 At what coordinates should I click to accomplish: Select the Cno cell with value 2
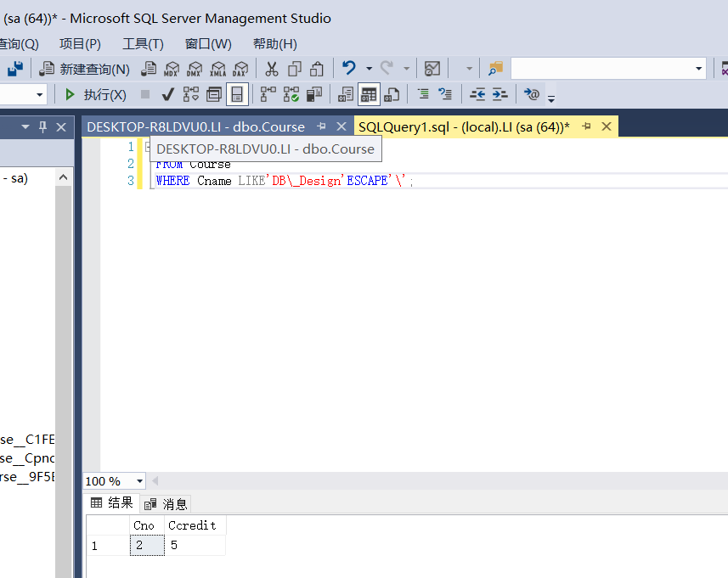147,545
